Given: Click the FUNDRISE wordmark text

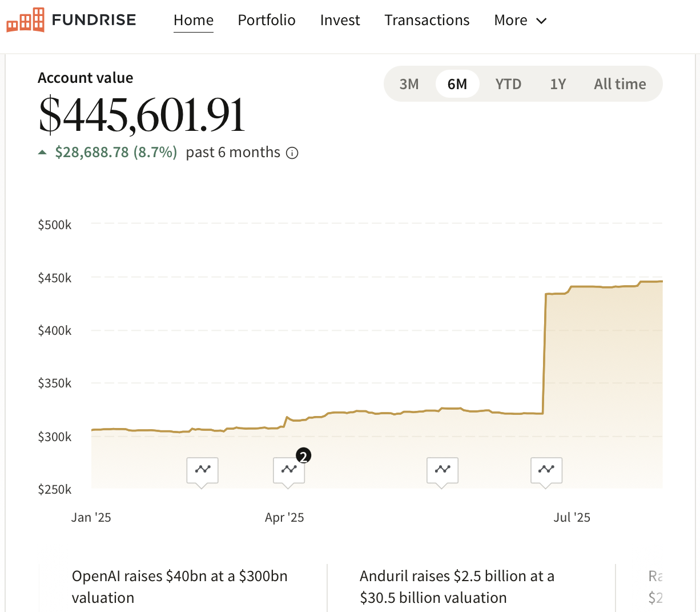Looking at the screenshot, I should [94, 20].
